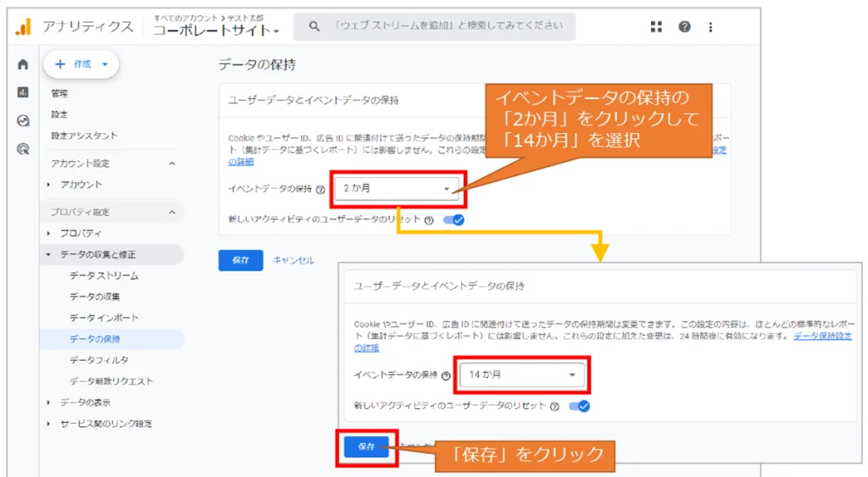Viewport: 868px width, 477px height.
Task: Open the three-dot more options menu
Action: click(x=710, y=27)
